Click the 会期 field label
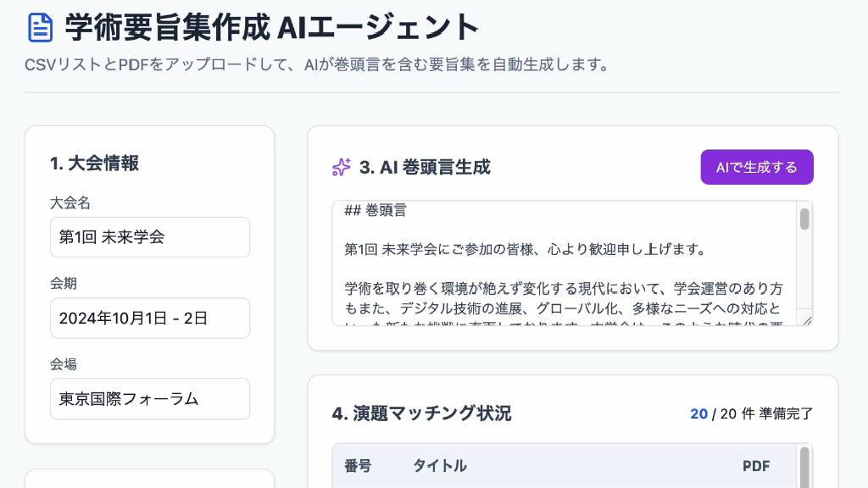 point(64,283)
